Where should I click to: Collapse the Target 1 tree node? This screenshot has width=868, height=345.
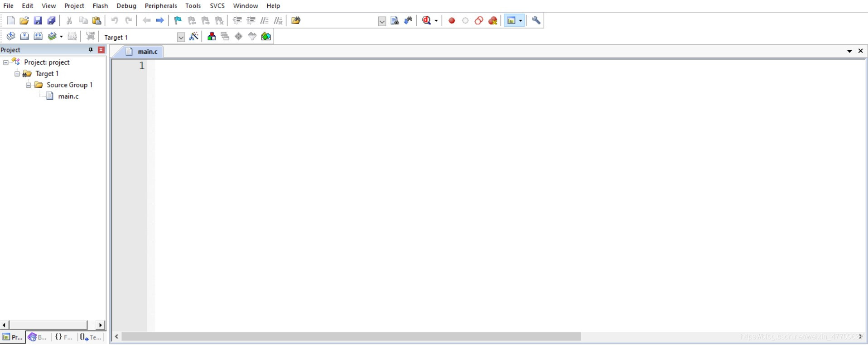(x=17, y=74)
